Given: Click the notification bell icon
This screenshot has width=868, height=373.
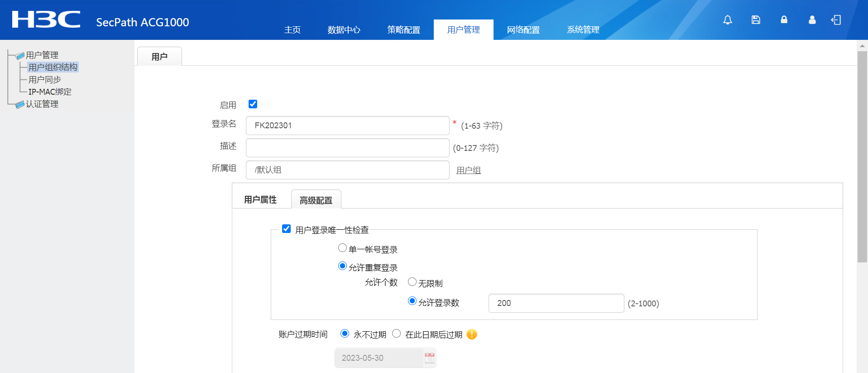Looking at the screenshot, I should click(728, 20).
